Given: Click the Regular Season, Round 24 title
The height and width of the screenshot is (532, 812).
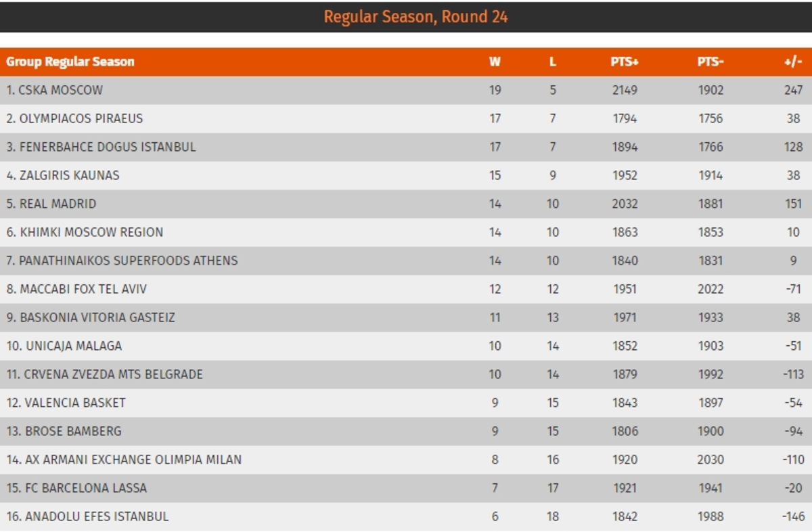Looking at the screenshot, I should (x=415, y=17).
